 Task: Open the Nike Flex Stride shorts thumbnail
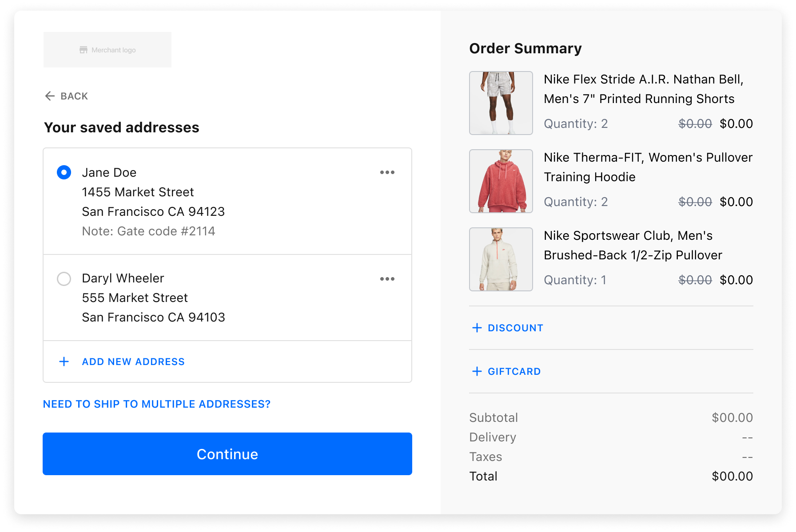(501, 103)
